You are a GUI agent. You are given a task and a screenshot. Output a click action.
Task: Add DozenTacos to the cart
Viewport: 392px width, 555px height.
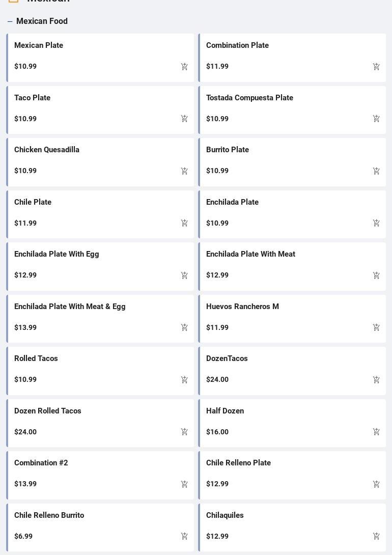(x=376, y=380)
